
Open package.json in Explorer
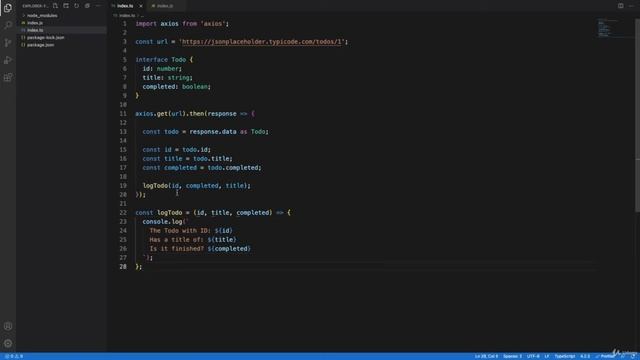[x=61, y=45]
